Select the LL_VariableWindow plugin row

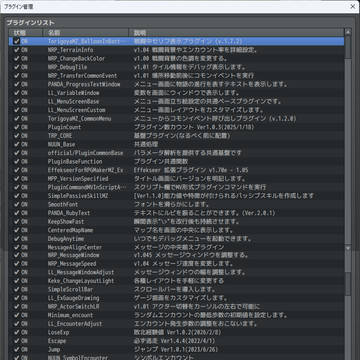pos(177,93)
